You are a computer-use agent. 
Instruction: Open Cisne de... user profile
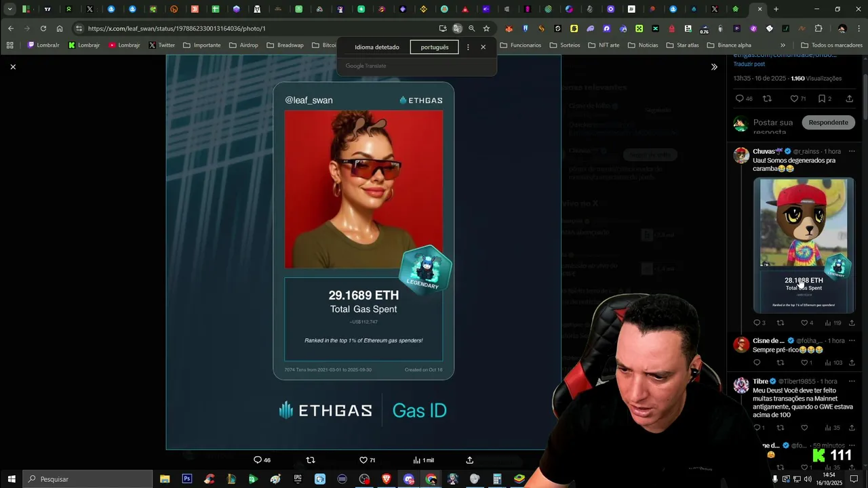point(768,340)
